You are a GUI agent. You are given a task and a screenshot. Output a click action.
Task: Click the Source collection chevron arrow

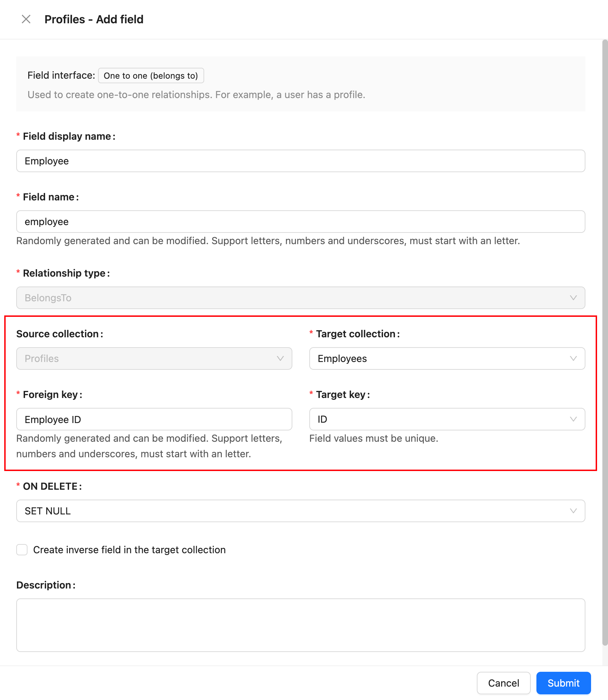[280, 358]
